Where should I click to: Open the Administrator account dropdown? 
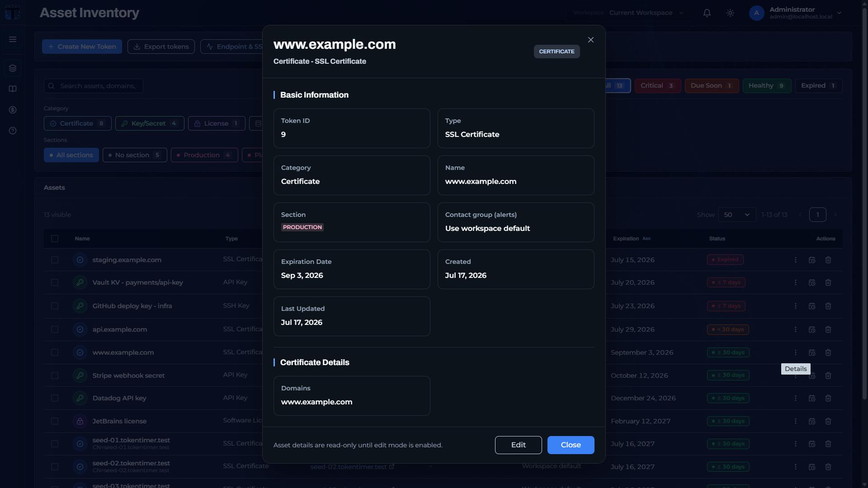796,13
